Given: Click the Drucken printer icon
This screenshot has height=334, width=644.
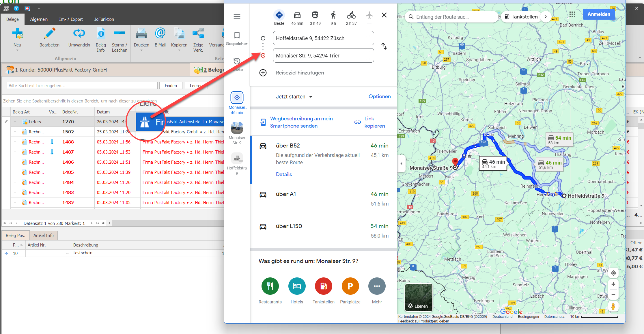Looking at the screenshot, I should click(x=141, y=34).
